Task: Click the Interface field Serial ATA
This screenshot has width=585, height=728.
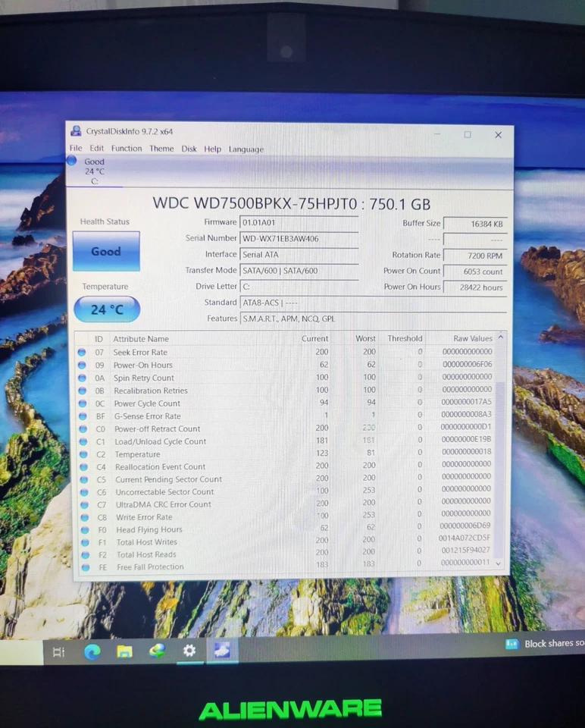Action: coord(299,255)
